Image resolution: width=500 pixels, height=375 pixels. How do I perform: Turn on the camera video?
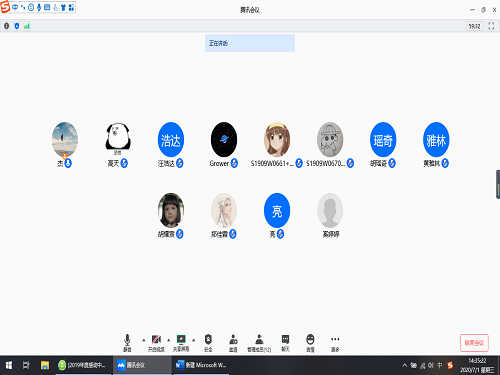click(x=156, y=343)
